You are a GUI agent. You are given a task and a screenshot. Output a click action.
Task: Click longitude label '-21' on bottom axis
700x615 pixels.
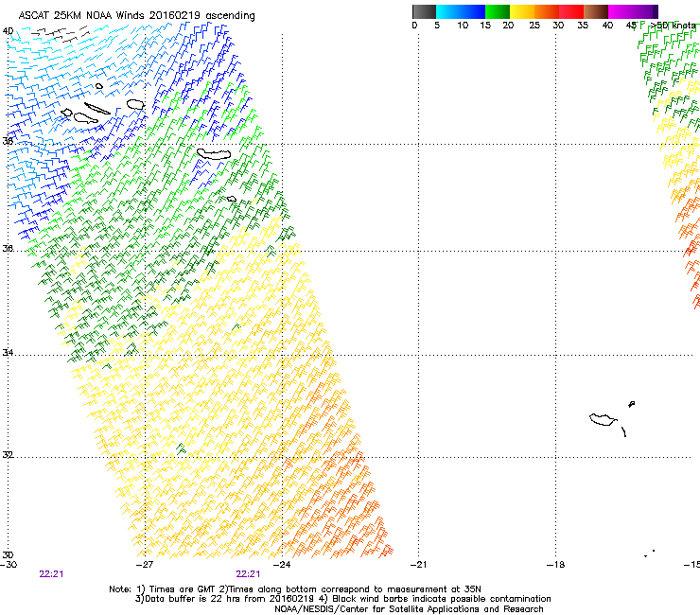click(418, 565)
